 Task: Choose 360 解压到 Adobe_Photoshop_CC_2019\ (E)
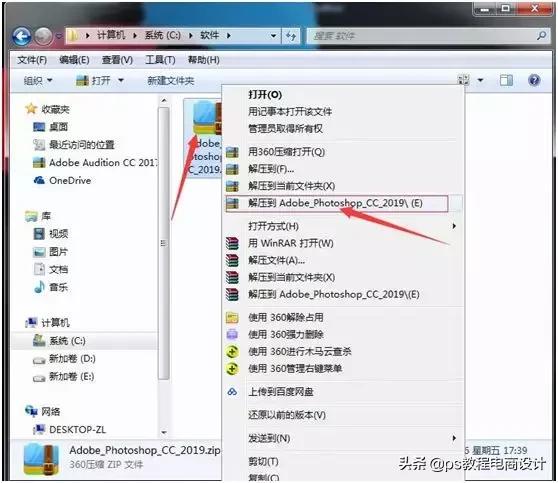[x=336, y=203]
